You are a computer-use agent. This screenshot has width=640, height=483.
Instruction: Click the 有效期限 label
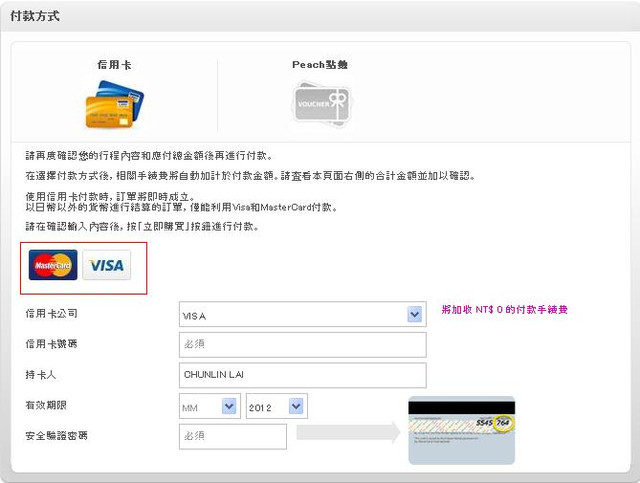coord(46,405)
